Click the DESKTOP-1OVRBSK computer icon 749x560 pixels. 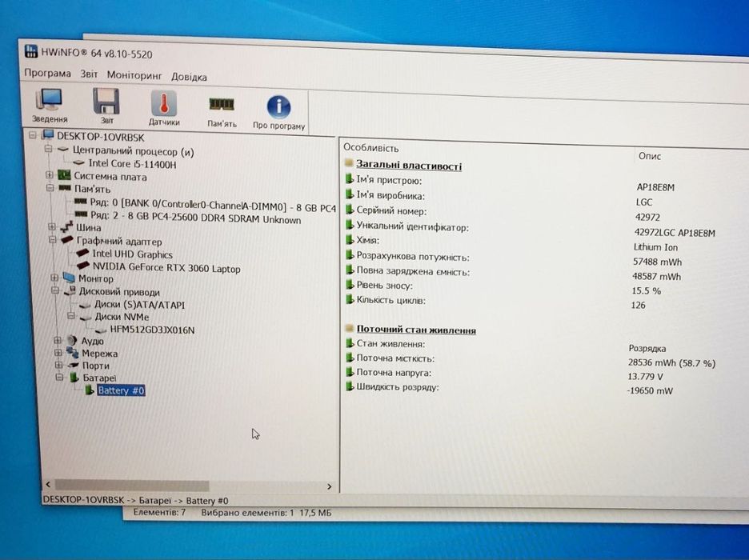[x=48, y=135]
